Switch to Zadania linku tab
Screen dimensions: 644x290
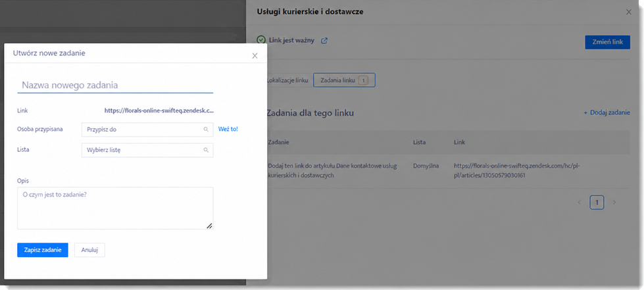click(344, 80)
